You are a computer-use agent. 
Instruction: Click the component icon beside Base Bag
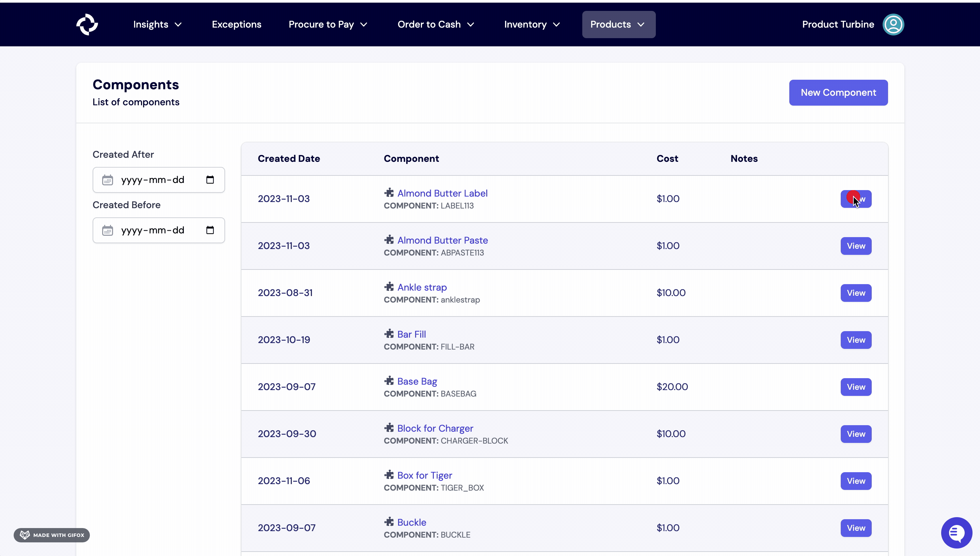pos(389,381)
